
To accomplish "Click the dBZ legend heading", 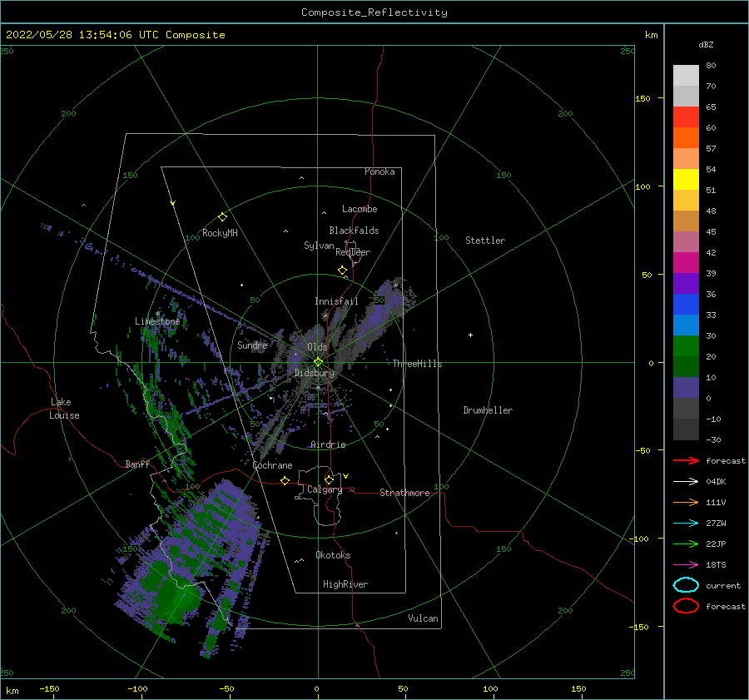I will click(706, 45).
